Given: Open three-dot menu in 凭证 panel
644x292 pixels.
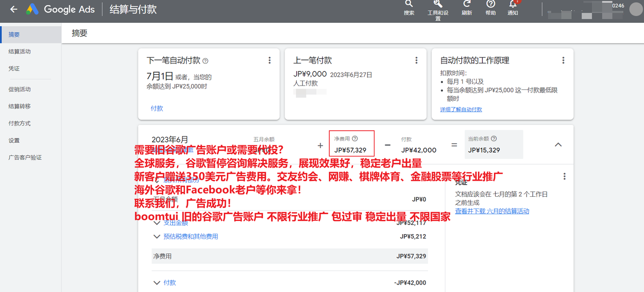Looking at the screenshot, I should (x=564, y=176).
